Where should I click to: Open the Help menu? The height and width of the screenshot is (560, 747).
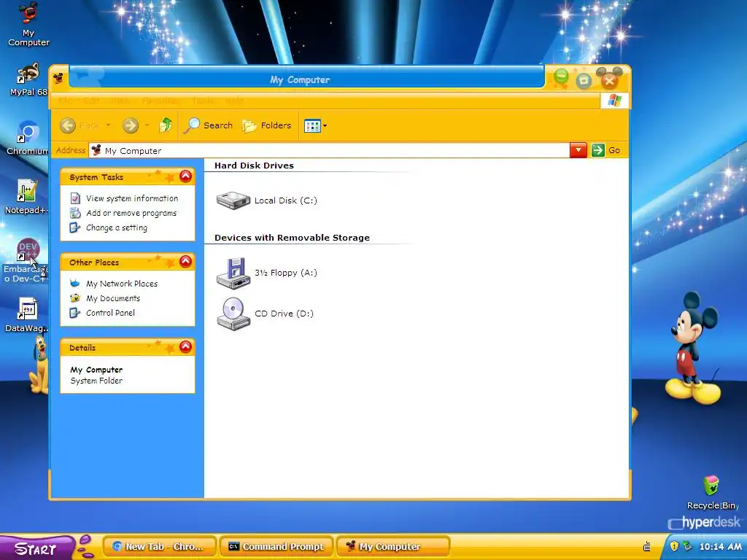234,101
